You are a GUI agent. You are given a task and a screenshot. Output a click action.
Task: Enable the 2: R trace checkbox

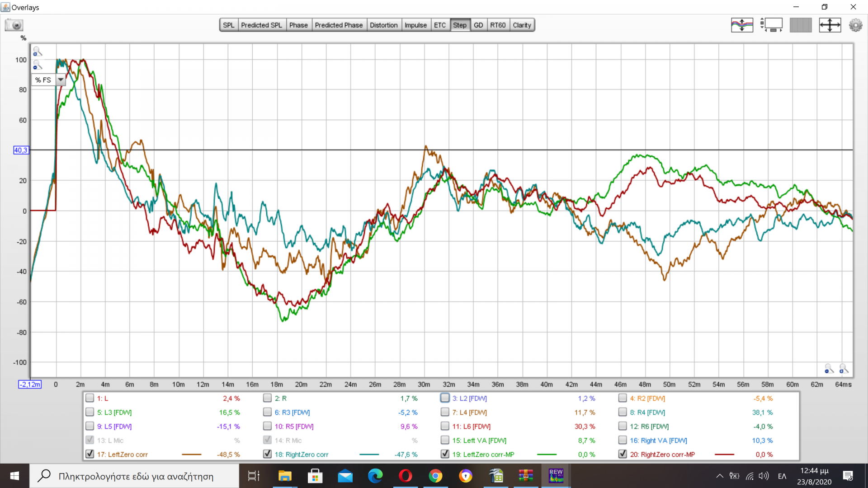(x=267, y=398)
